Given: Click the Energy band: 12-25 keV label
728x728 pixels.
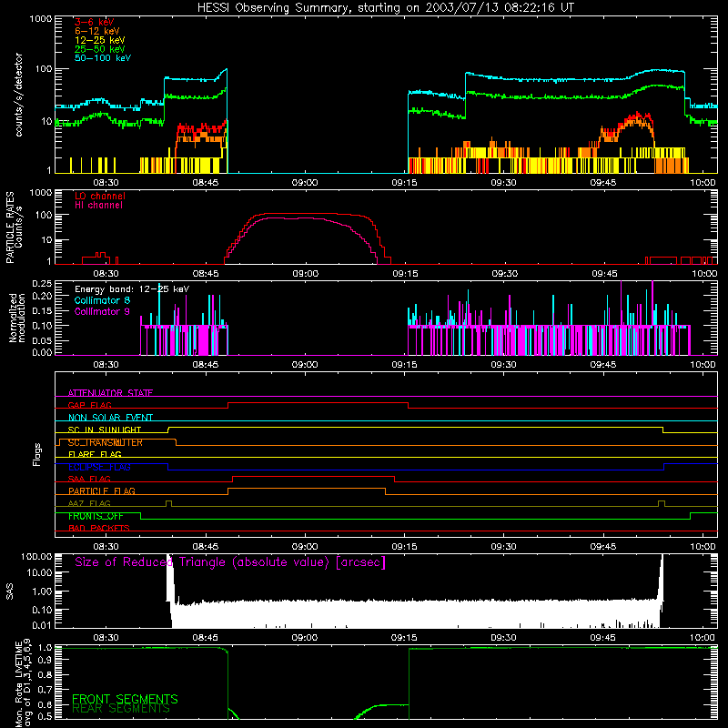Looking at the screenshot, I should (132, 289).
